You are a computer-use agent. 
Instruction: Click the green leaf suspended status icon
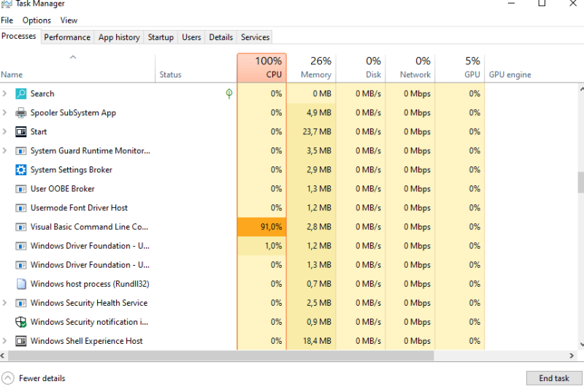pos(229,93)
